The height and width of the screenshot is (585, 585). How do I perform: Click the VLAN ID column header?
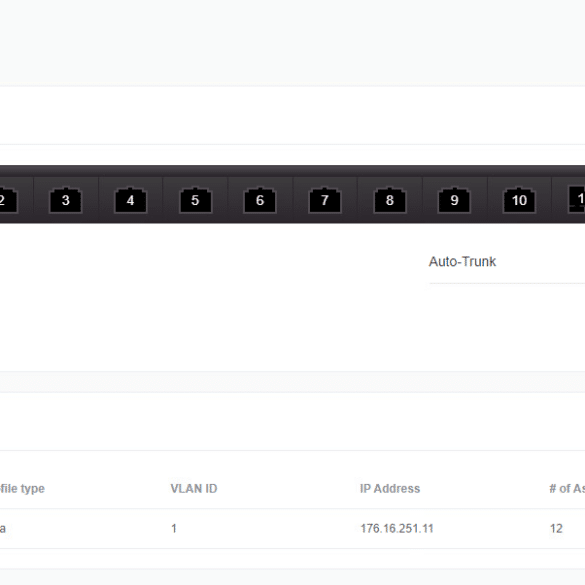pos(194,488)
